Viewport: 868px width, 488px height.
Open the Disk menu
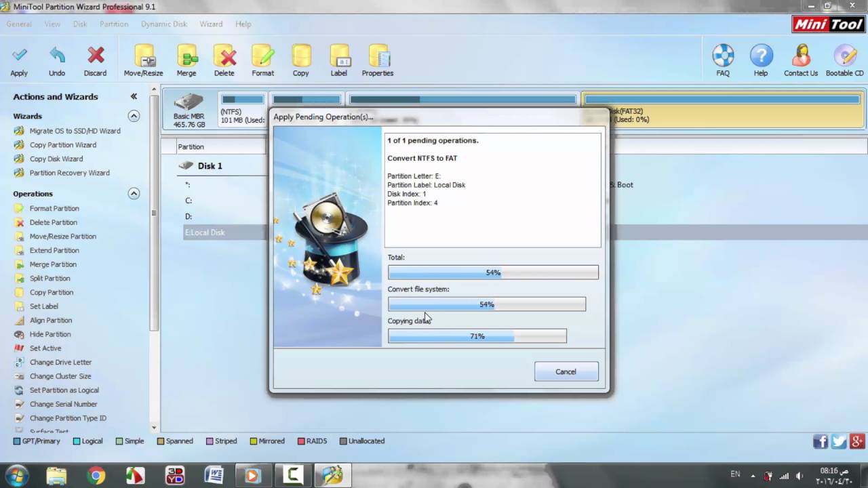pos(80,24)
